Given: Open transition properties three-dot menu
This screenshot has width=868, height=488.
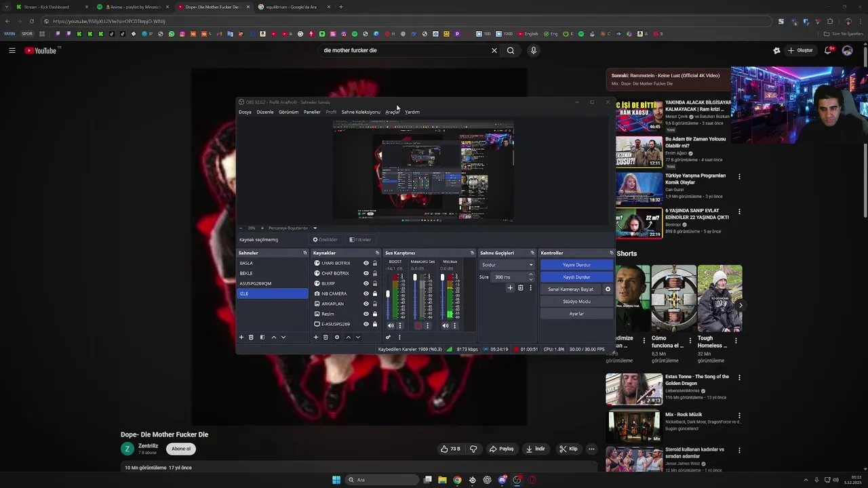Looking at the screenshot, I should tap(530, 288).
